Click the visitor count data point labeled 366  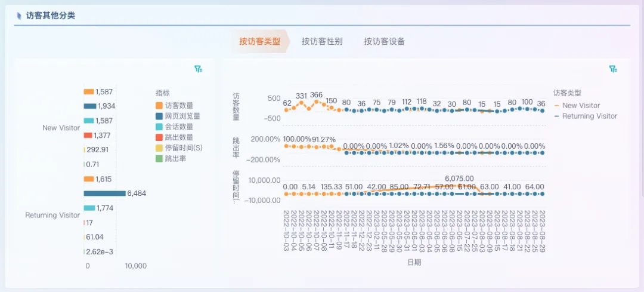click(316, 103)
